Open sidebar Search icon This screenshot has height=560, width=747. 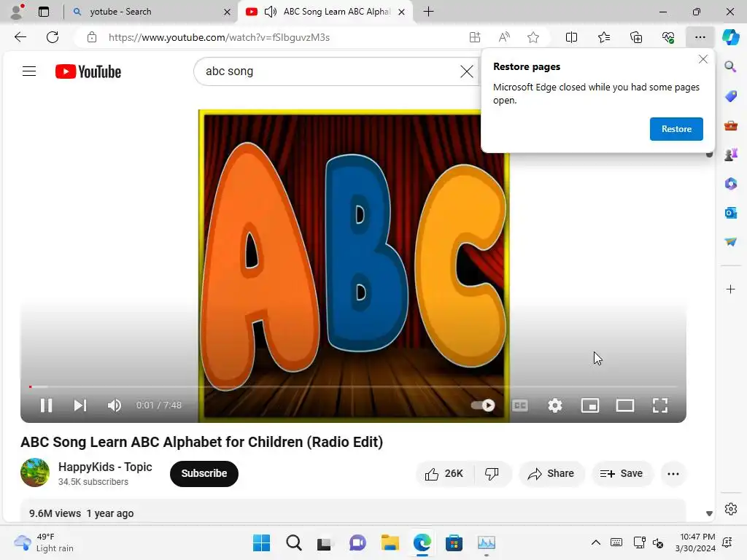(x=730, y=66)
